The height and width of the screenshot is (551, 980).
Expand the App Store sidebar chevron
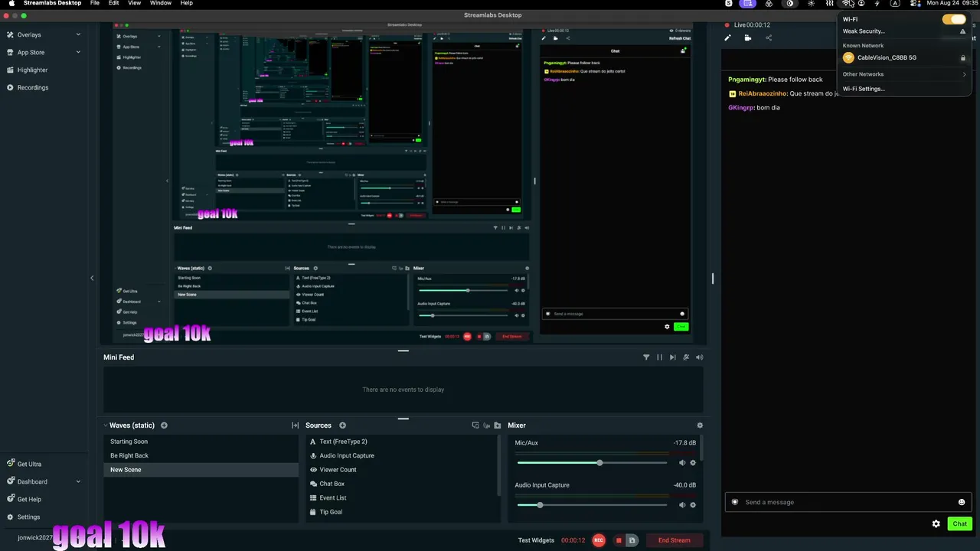pyautogui.click(x=78, y=52)
